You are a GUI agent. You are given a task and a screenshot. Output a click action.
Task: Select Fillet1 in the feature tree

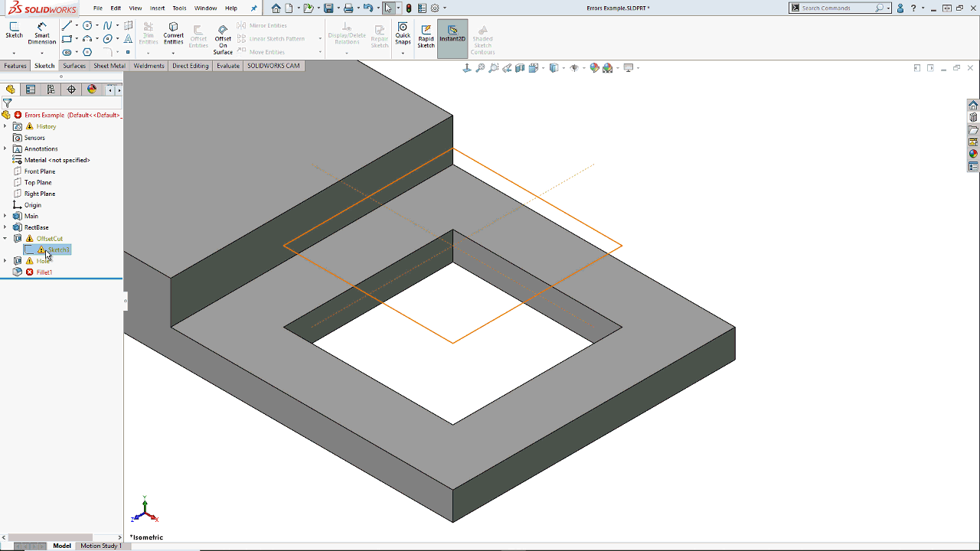click(x=44, y=272)
